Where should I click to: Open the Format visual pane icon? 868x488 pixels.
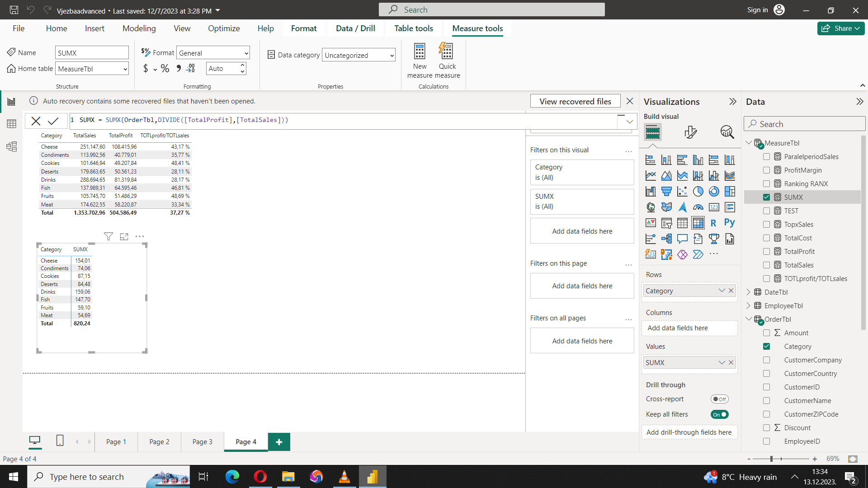(690, 132)
